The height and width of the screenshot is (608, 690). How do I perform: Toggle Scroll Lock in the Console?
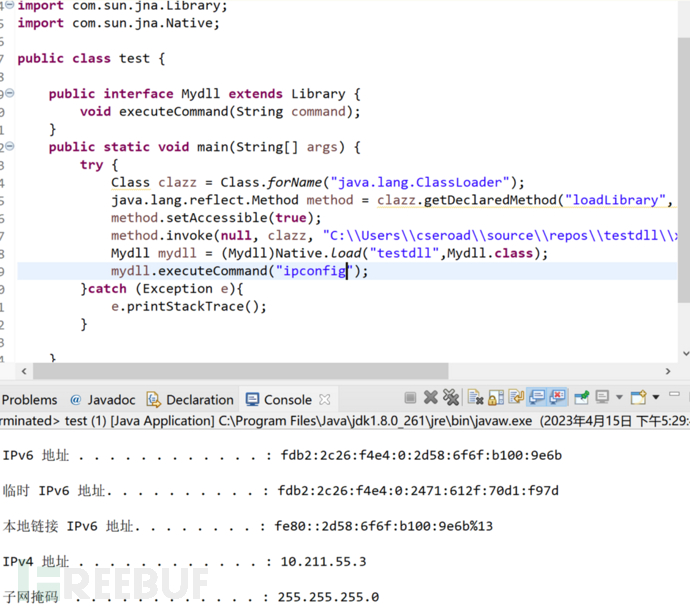coord(496,398)
